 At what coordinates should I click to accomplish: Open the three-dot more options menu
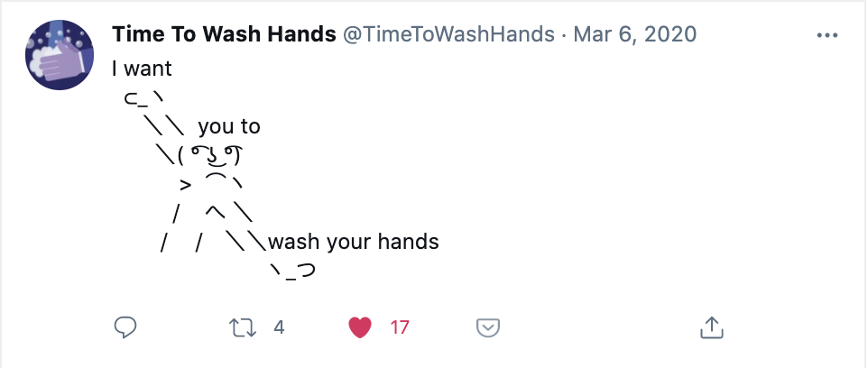827,35
